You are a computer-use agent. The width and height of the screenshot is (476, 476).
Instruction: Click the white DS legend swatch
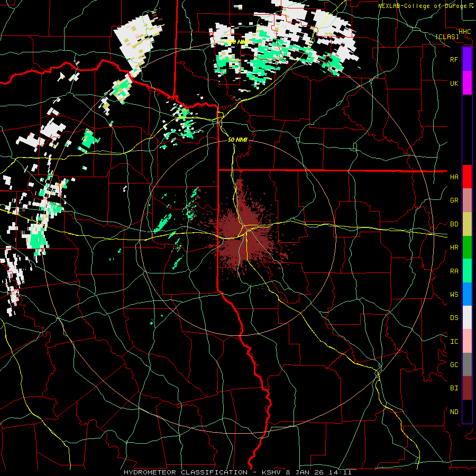[x=467, y=317]
